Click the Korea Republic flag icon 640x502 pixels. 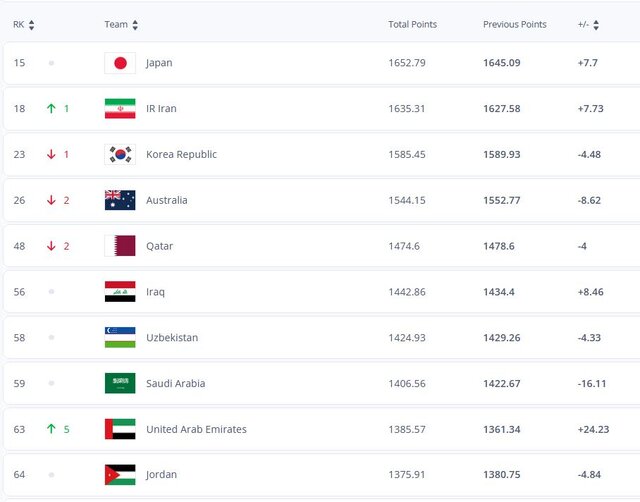coord(120,154)
